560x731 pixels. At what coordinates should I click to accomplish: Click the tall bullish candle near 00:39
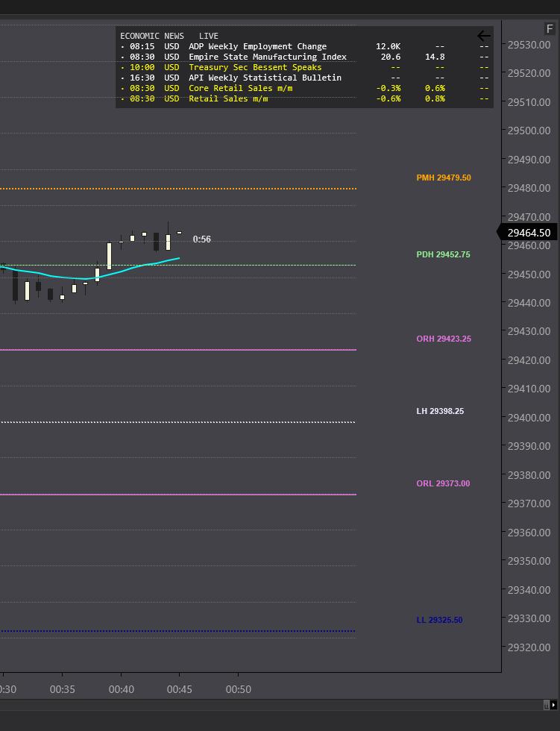click(x=109, y=255)
